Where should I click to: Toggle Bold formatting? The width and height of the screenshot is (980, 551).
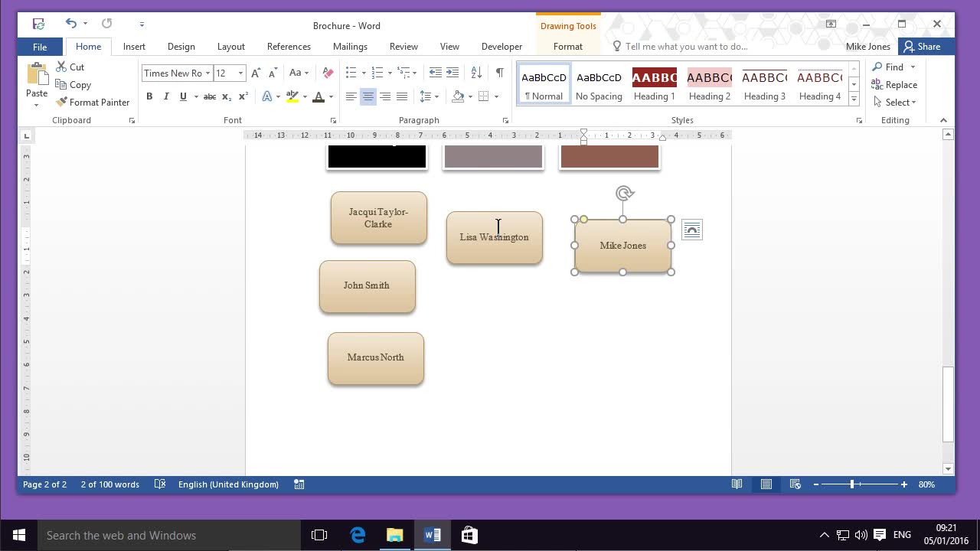pyautogui.click(x=149, y=96)
